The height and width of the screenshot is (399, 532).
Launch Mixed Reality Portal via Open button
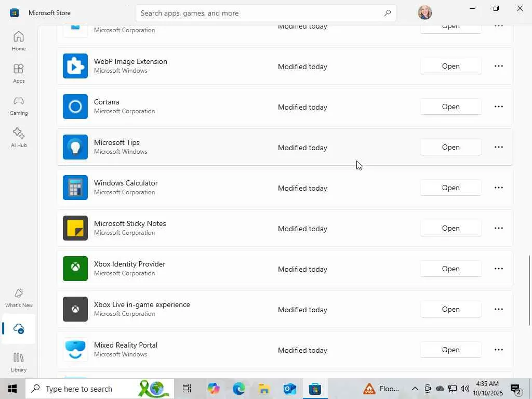[x=450, y=350]
